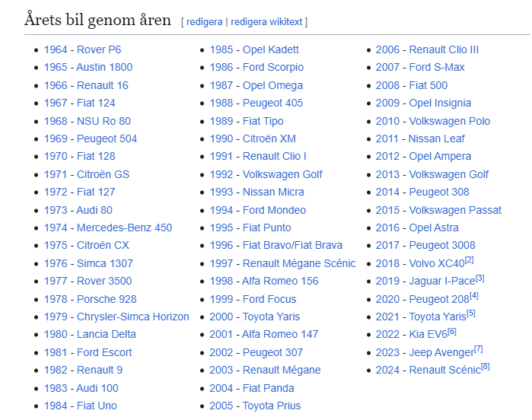Viewport: 532px width, 420px height.
Task: Click 2011 - Nissan Leaf
Action: [420, 138]
